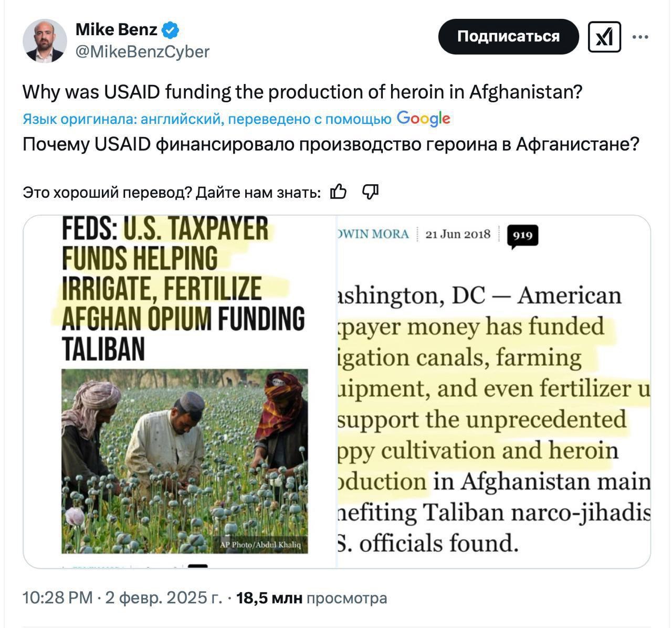This screenshot has width=672, height=628.
Task: Click the 18,5 млн просмотра count
Action: [x=312, y=598]
